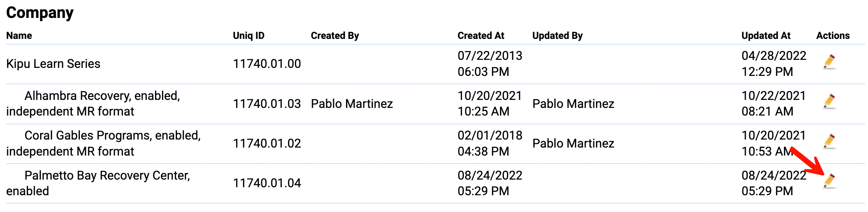Click Uniq ID 11740.01.00
Viewport: 868px width, 212px height.
[267, 64]
